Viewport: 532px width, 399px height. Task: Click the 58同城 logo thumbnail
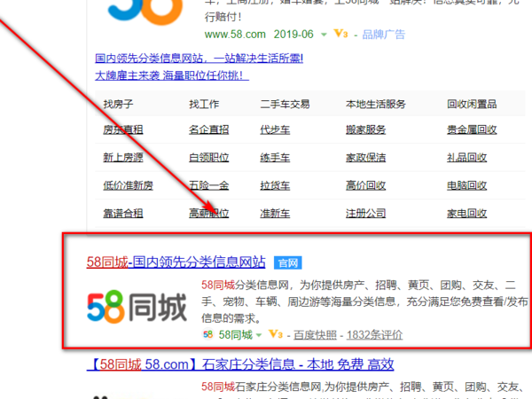[x=137, y=307]
